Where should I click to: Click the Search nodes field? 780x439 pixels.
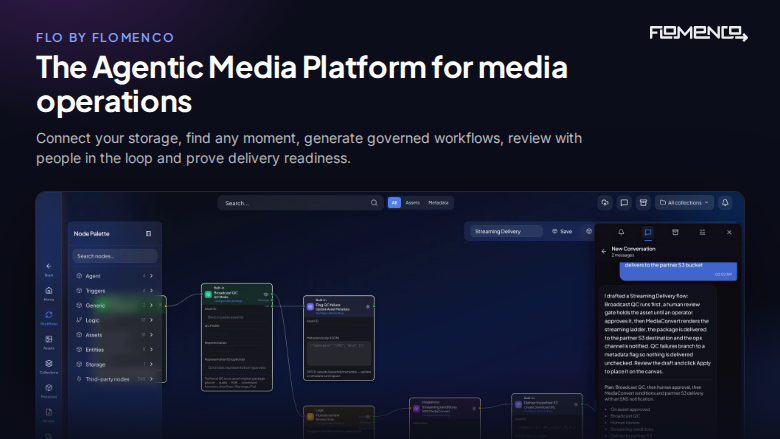[115, 256]
